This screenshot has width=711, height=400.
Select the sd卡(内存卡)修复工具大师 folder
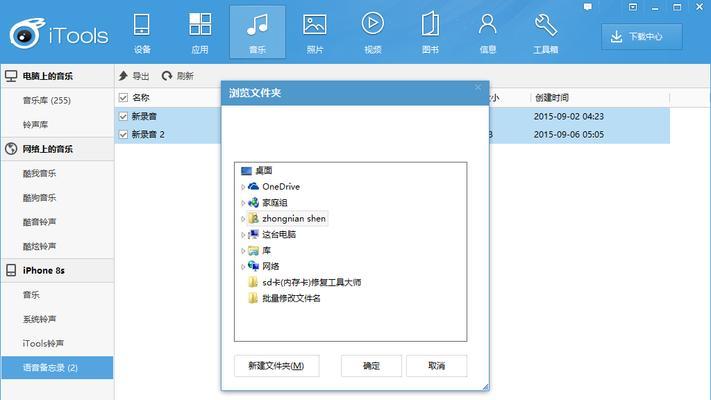(305, 282)
